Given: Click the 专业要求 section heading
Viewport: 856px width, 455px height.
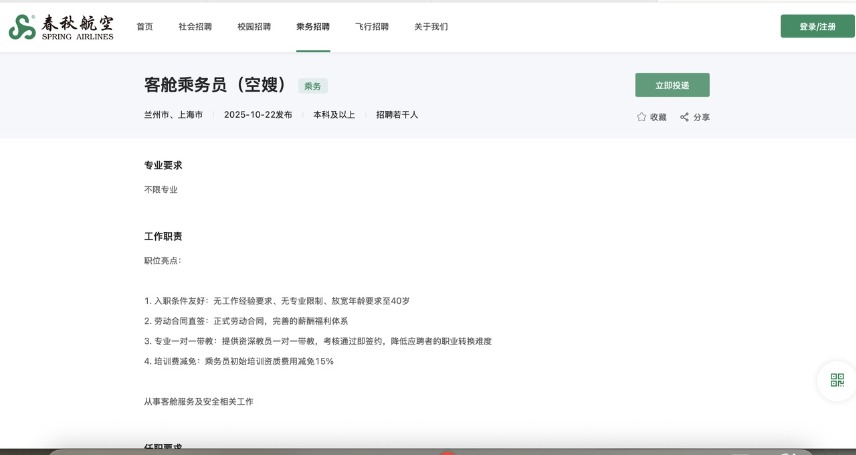Looking at the screenshot, I should coord(163,165).
